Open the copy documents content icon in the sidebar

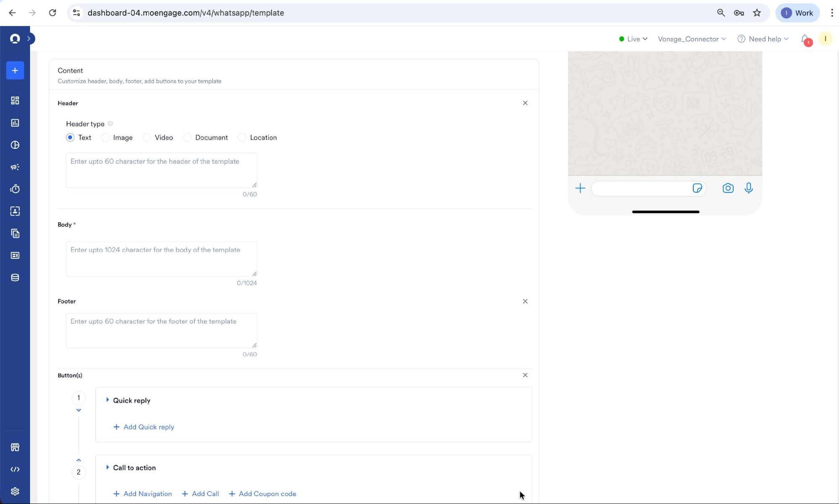(15, 233)
